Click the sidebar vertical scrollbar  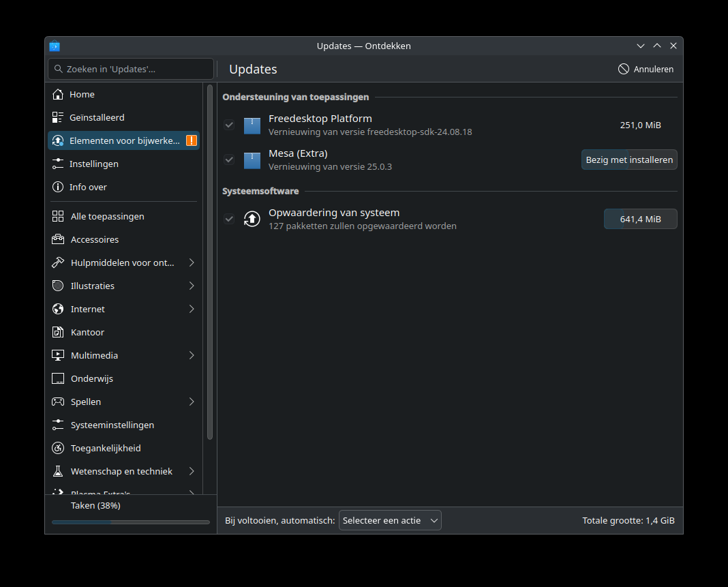point(210,262)
